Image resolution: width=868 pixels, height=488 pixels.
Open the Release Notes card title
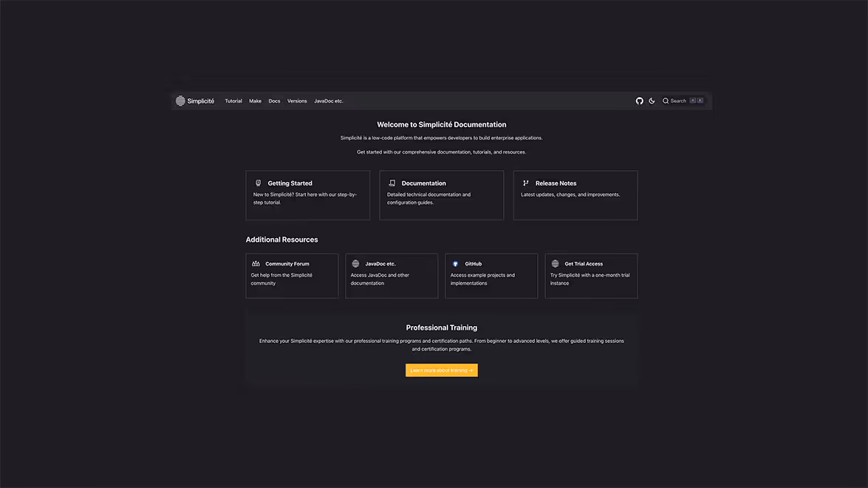point(556,183)
